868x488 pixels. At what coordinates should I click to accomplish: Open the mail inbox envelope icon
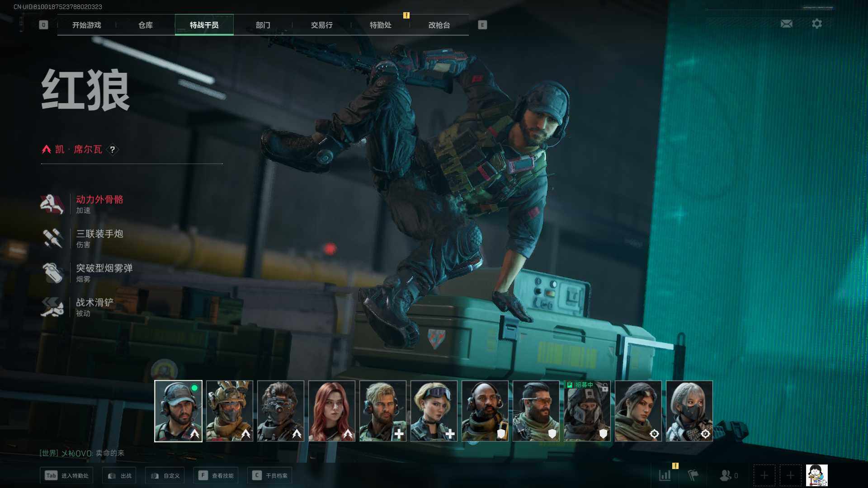[786, 23]
